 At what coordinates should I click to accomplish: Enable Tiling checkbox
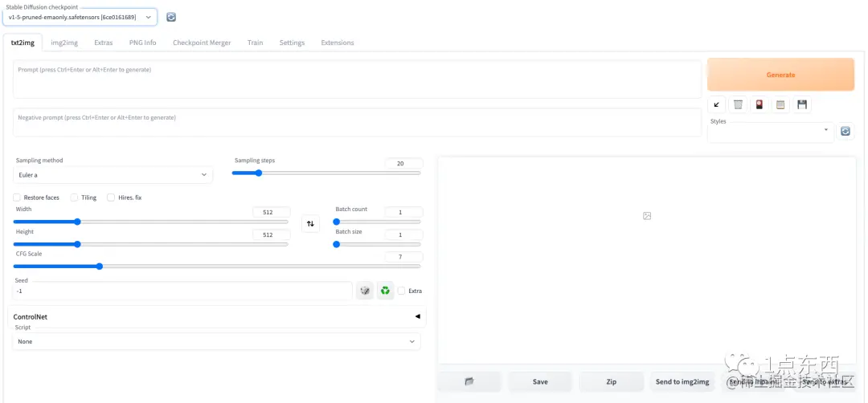74,197
